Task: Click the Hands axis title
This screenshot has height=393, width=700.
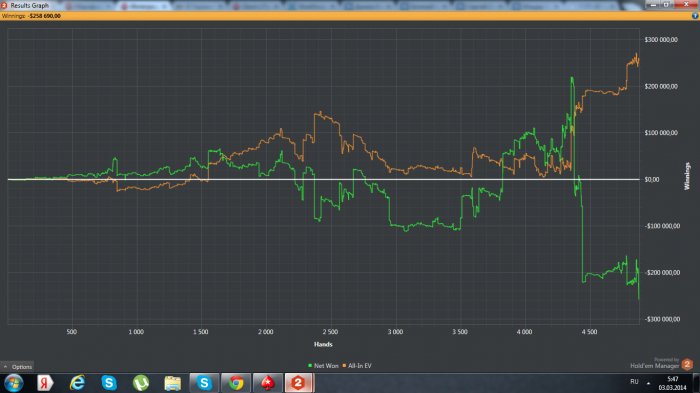Action: tap(323, 344)
